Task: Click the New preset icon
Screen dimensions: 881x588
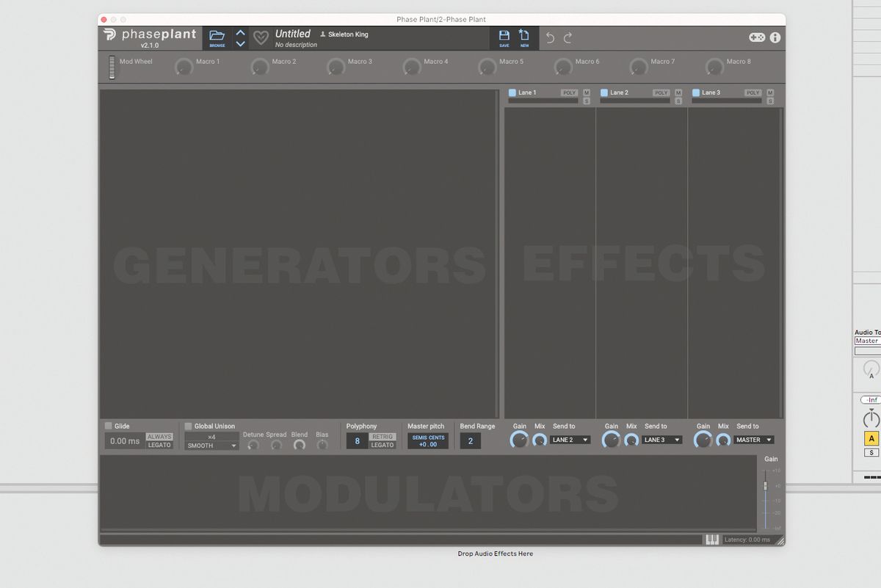Action: (x=524, y=37)
